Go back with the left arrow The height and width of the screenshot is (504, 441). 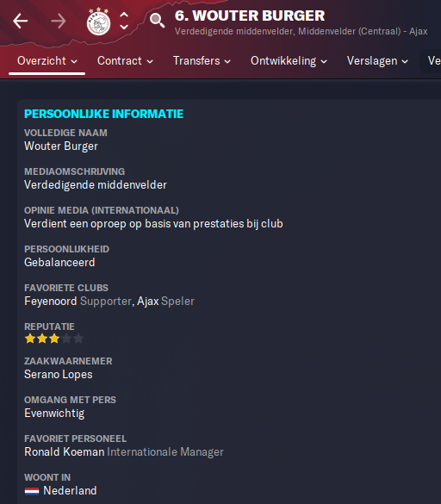point(21,22)
